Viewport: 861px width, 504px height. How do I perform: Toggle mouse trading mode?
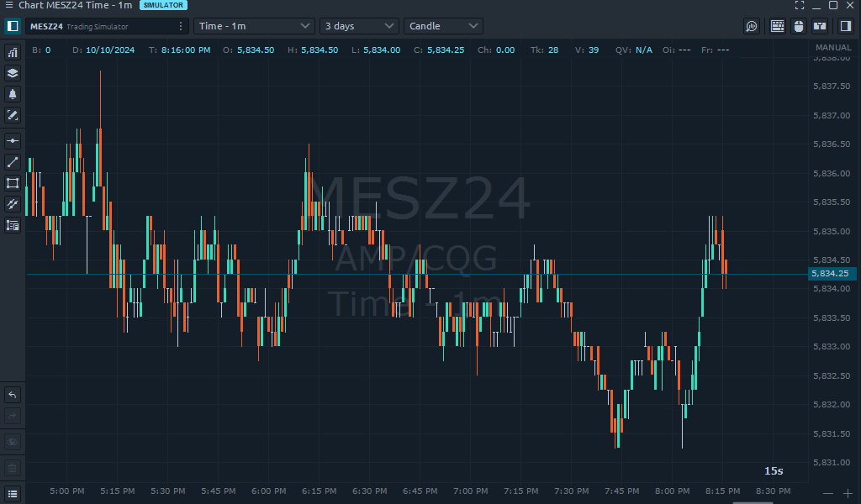pos(799,26)
